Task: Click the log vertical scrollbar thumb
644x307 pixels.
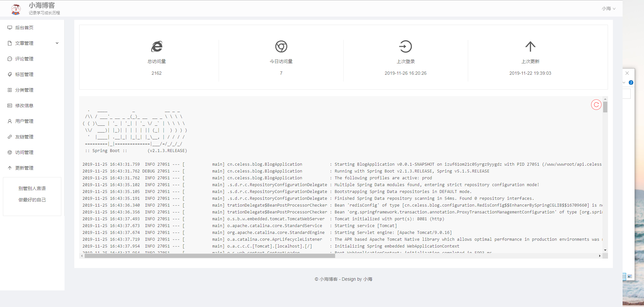Action: click(605, 107)
